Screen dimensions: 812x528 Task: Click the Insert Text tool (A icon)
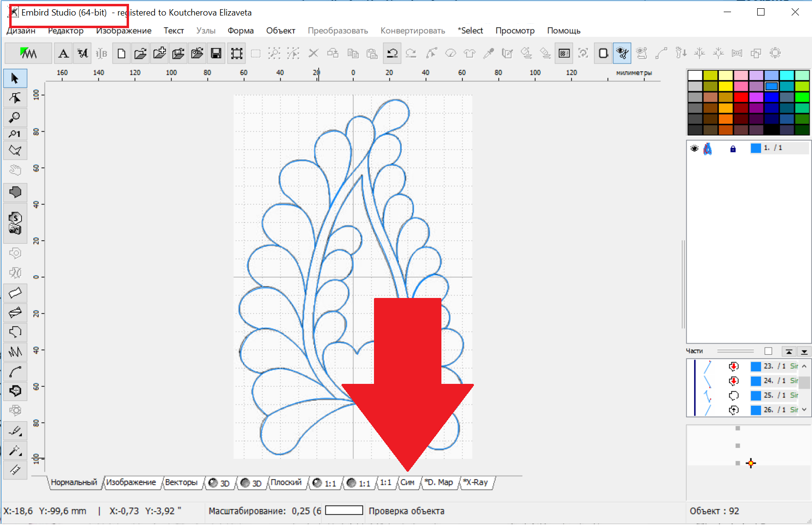pyautogui.click(x=63, y=53)
